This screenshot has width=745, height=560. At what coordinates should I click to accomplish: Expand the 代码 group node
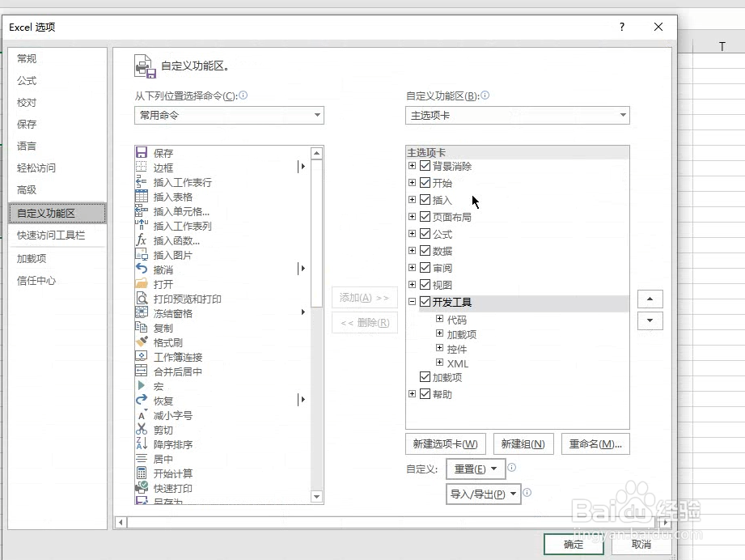[439, 319]
